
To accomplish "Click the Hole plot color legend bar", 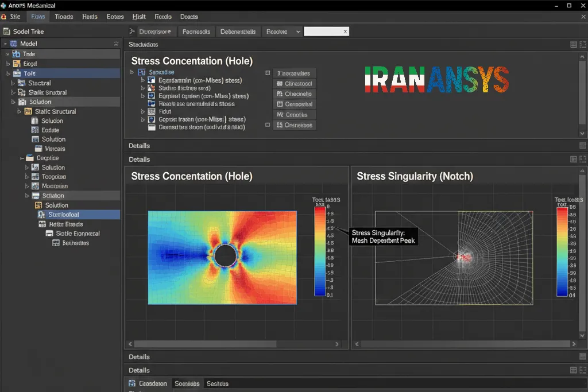I will point(320,251).
